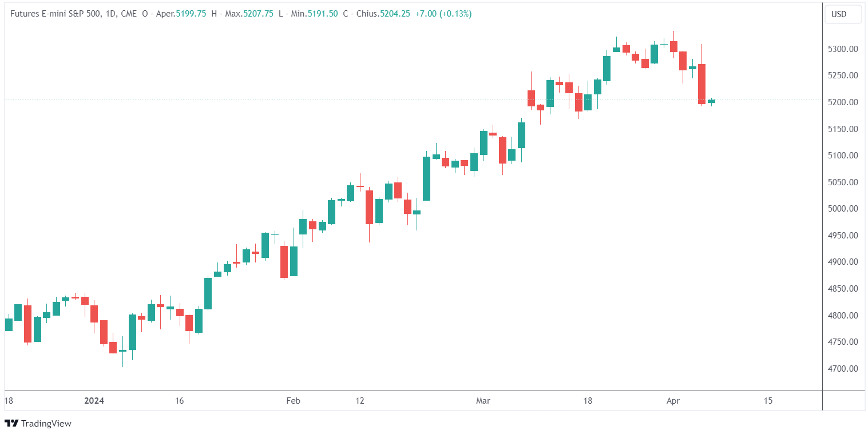Click the 4700.00 price axis label
This screenshot has height=430, width=868.
(x=843, y=369)
